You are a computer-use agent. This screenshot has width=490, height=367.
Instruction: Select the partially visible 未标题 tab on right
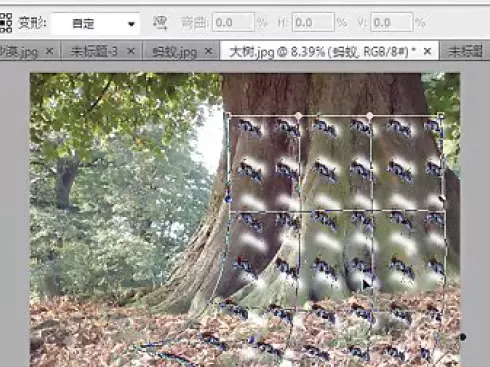[465, 51]
